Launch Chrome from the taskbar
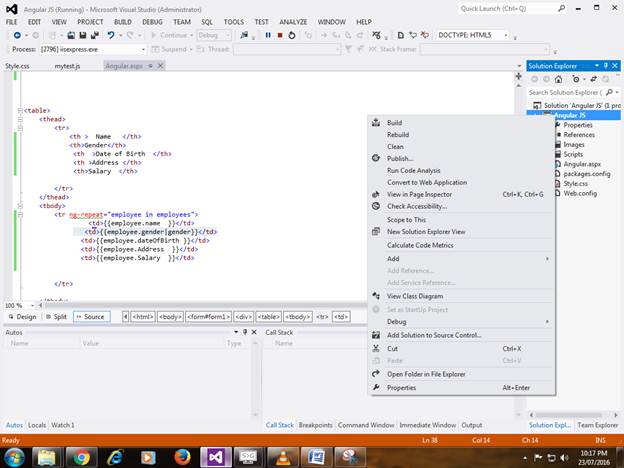The image size is (624, 468). coord(81,456)
